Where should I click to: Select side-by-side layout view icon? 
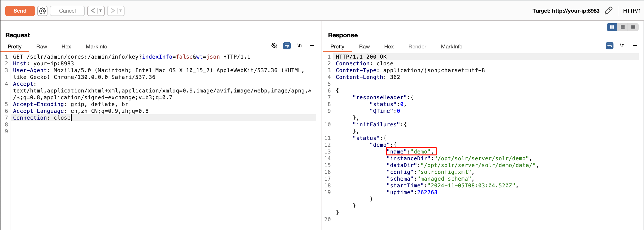(x=612, y=27)
